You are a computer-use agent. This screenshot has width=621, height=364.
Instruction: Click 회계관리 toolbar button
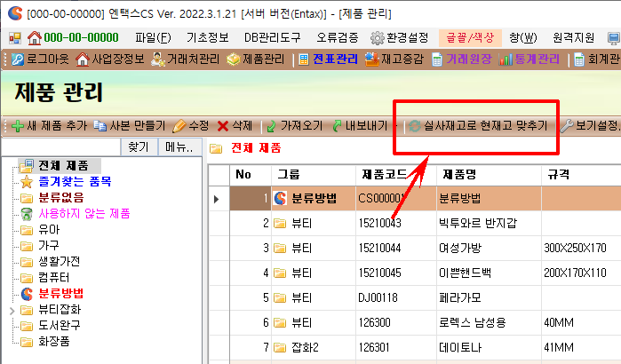click(597, 59)
